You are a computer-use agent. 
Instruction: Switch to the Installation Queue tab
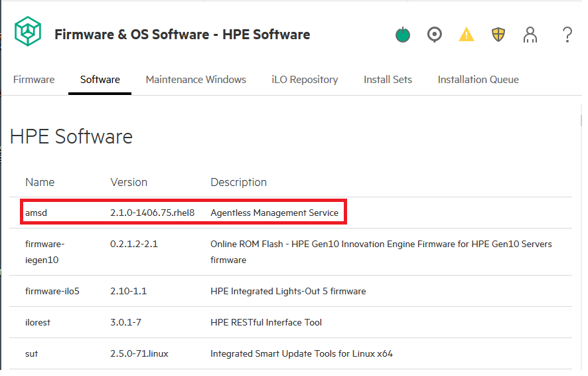[478, 80]
